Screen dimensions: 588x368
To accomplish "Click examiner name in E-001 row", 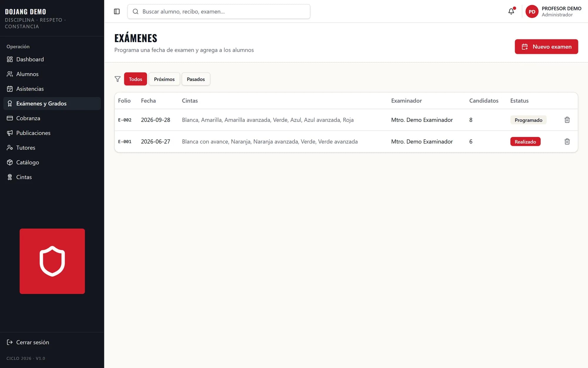I will click(422, 142).
